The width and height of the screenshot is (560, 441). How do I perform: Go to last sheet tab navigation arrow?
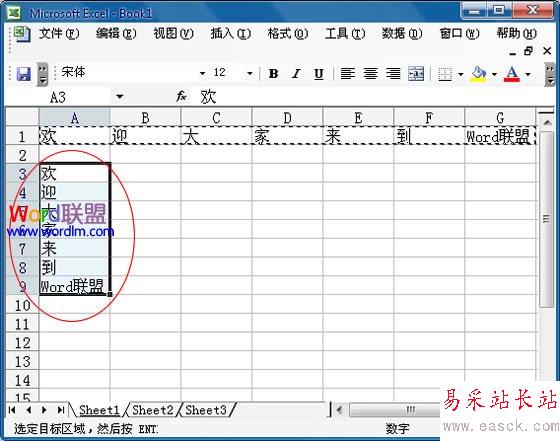point(61,410)
